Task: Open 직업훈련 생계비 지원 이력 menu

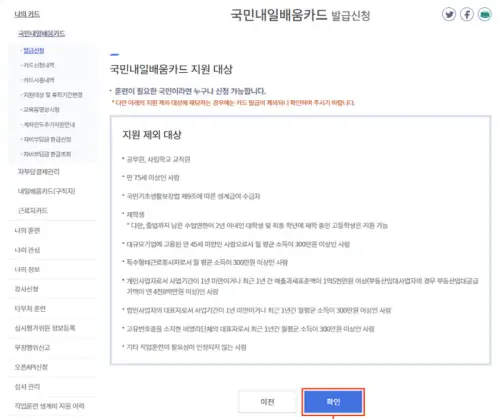Action: [x=49, y=406]
